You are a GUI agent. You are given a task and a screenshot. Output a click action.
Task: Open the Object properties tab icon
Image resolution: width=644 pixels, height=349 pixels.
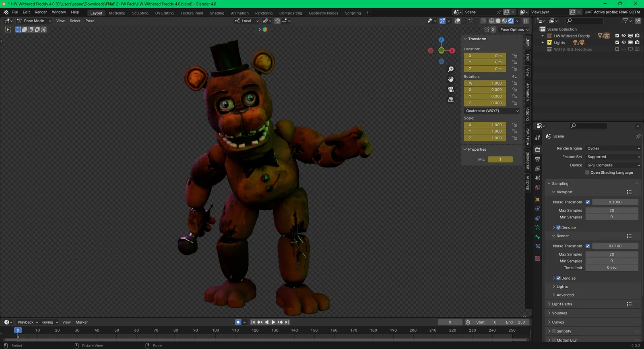538,199
